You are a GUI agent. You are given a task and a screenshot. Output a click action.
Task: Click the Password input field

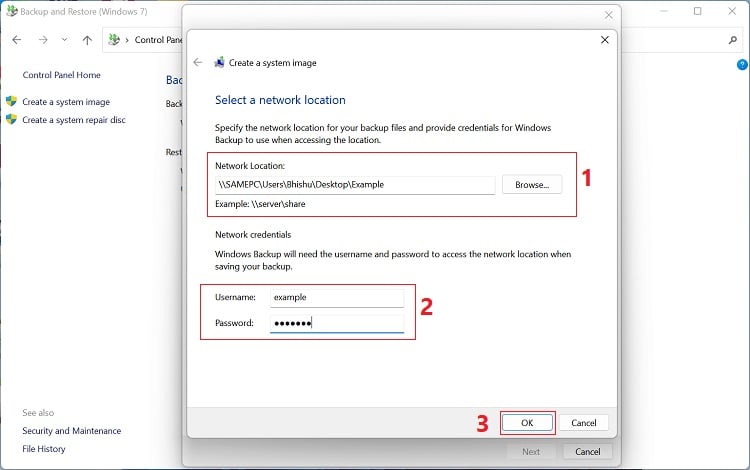337,323
